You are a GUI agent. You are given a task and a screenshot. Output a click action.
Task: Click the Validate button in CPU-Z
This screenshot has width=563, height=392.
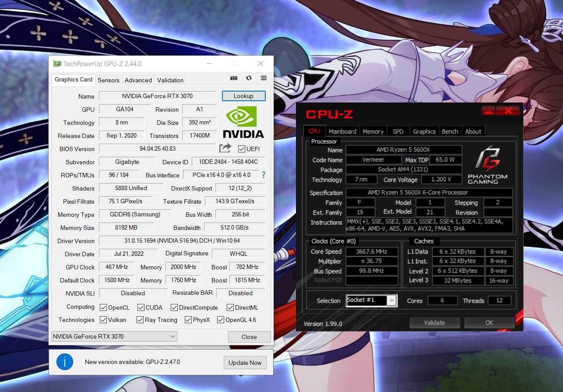click(434, 323)
